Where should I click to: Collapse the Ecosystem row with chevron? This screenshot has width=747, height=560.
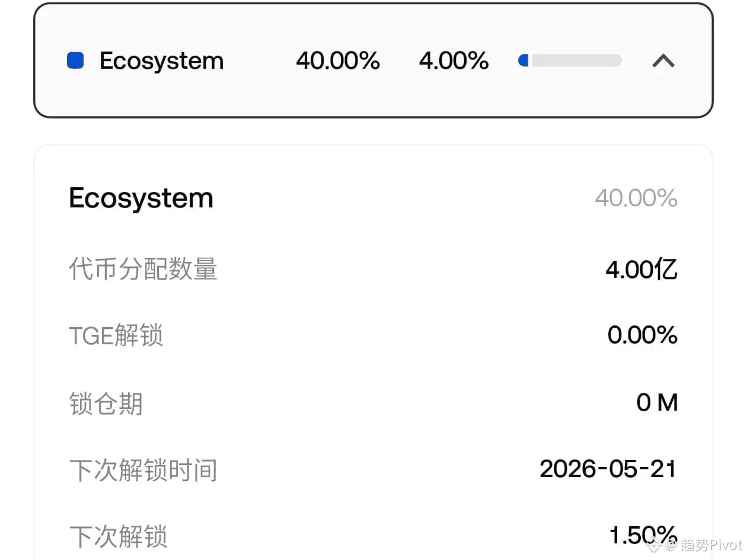click(x=663, y=60)
